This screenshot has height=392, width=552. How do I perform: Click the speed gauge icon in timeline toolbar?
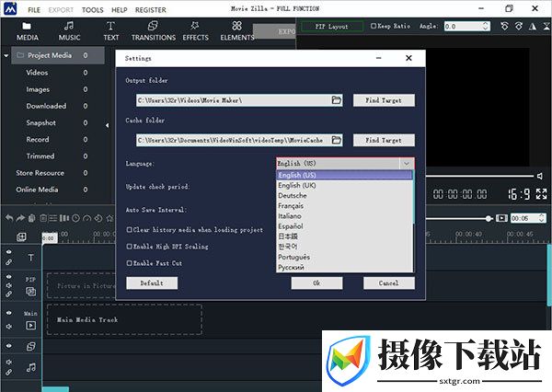click(87, 218)
